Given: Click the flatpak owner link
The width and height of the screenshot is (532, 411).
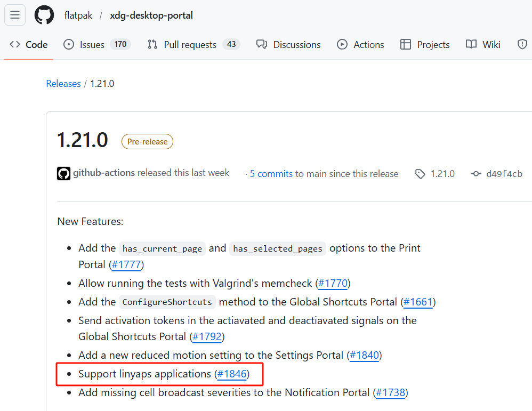Looking at the screenshot, I should point(78,15).
